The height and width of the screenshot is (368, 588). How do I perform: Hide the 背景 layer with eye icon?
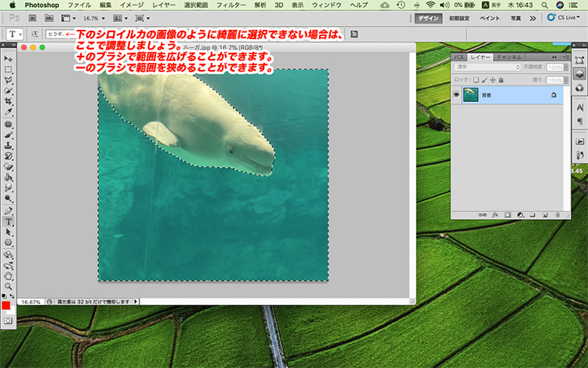(456, 94)
